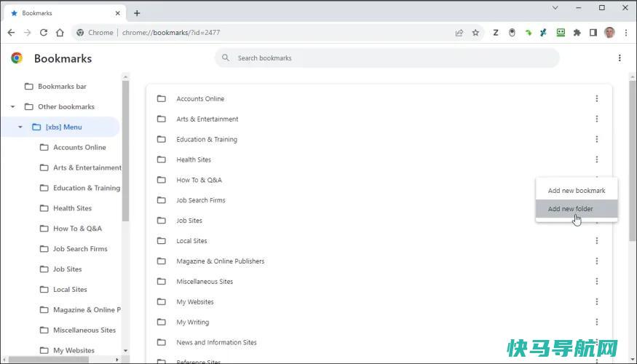
Task: Open more actions for My Writing row
Action: 597,323
